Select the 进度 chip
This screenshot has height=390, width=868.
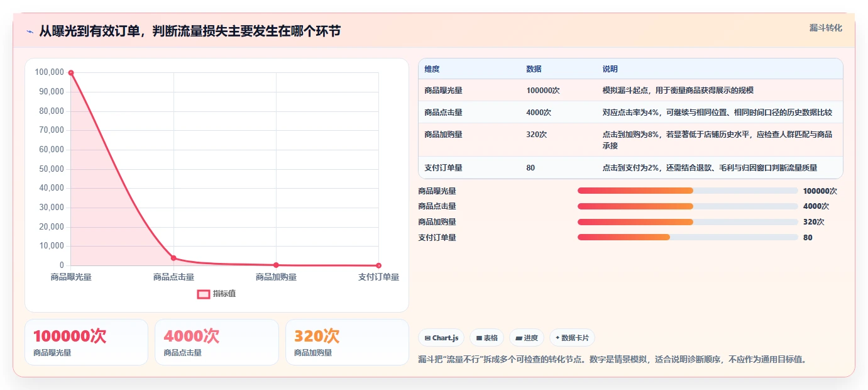tap(527, 338)
